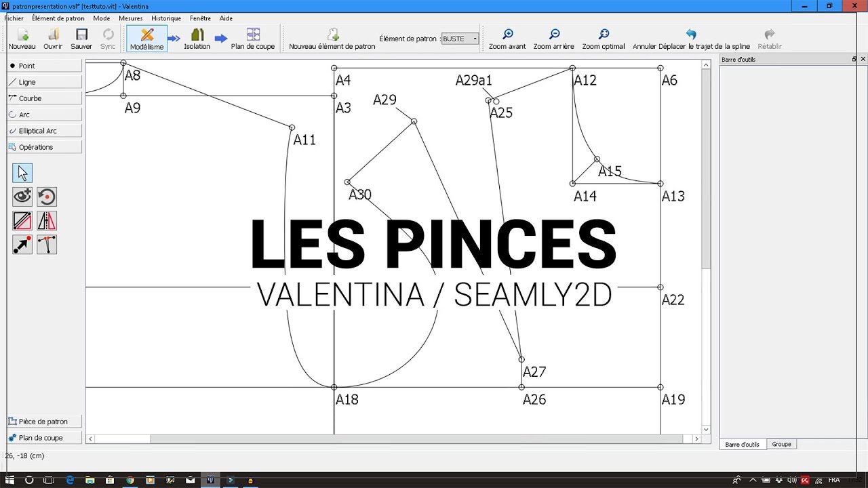
Task: Open the Élément de patron menu
Action: coord(58,18)
